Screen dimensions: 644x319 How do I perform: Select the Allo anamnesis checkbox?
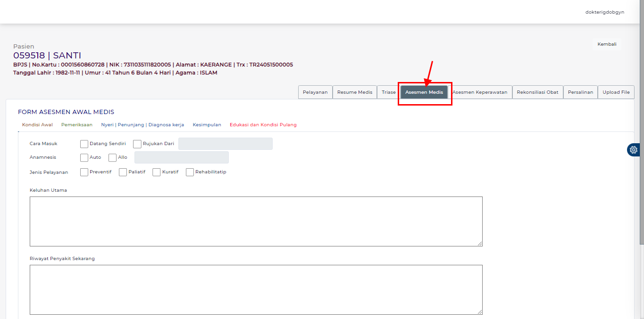tap(112, 157)
